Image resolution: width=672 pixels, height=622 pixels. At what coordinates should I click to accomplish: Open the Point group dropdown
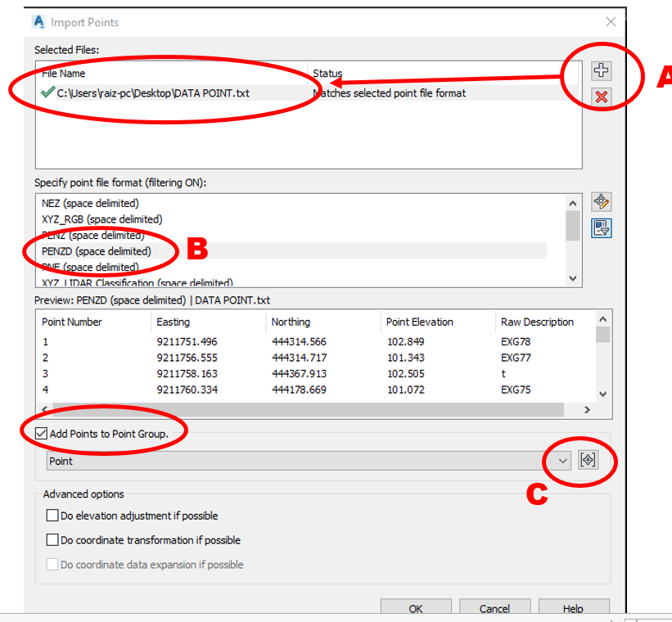click(562, 460)
